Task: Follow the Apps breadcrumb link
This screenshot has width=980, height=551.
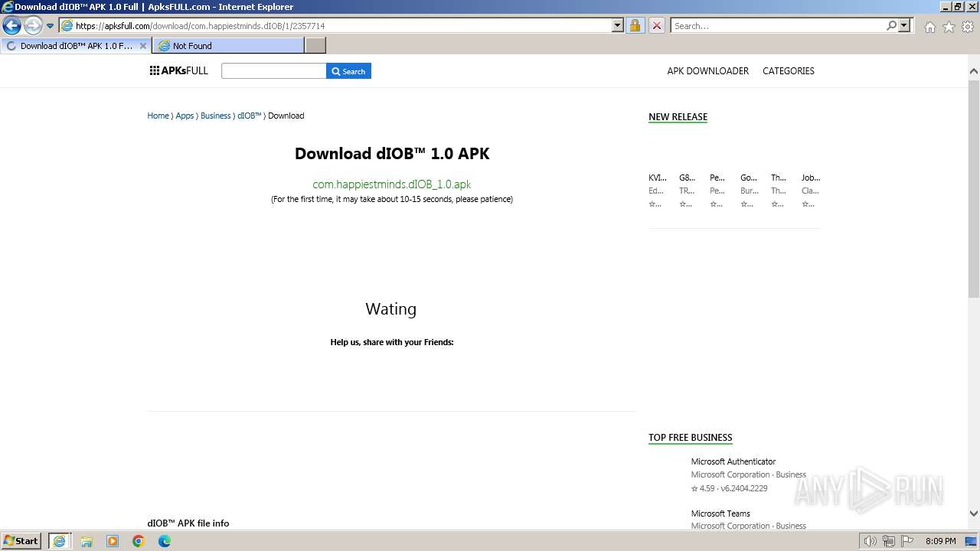Action: point(185,116)
